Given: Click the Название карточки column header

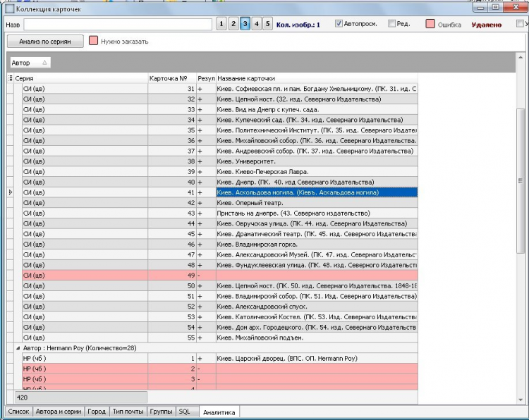Looking at the screenshot, I should [317, 78].
